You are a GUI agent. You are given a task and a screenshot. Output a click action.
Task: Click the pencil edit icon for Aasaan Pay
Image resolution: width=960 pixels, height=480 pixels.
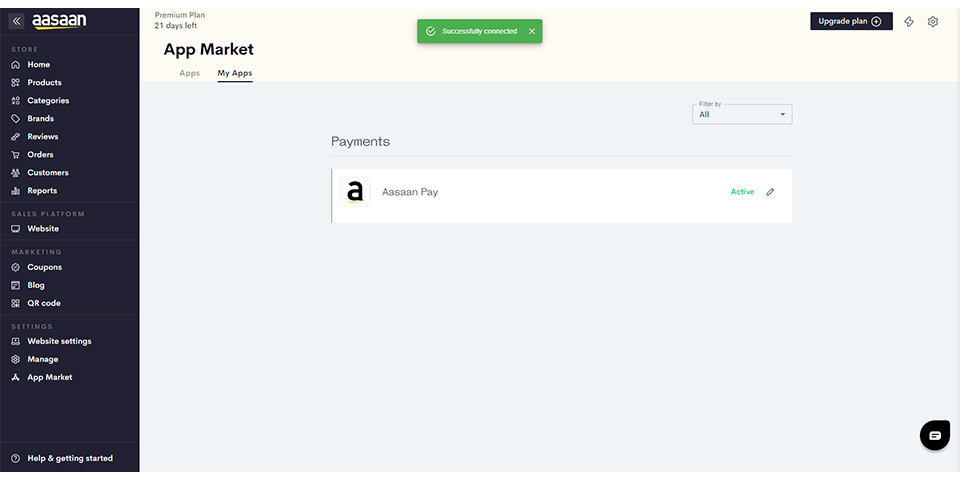click(x=770, y=192)
